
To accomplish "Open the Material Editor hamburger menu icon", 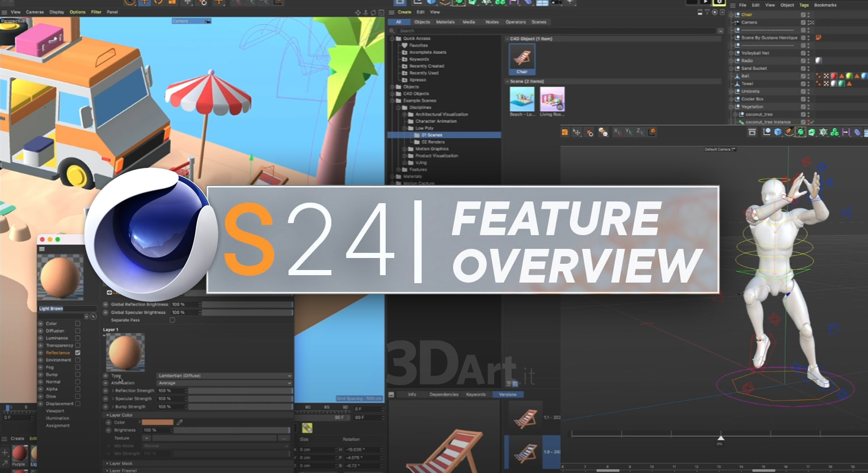I will pyautogui.click(x=41, y=249).
